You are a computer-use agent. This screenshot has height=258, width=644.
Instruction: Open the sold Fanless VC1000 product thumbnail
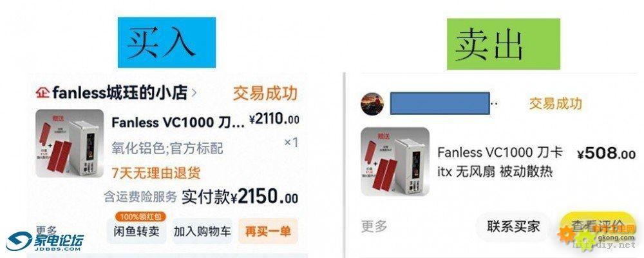(395, 161)
